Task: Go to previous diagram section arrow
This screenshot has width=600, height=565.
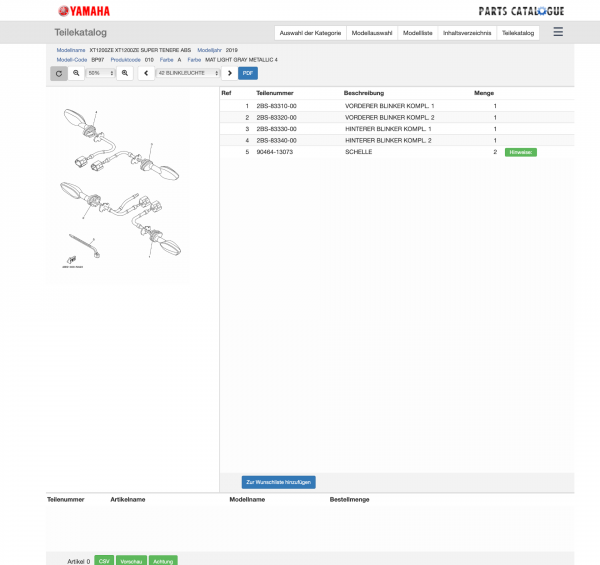Action: pyautogui.click(x=146, y=73)
